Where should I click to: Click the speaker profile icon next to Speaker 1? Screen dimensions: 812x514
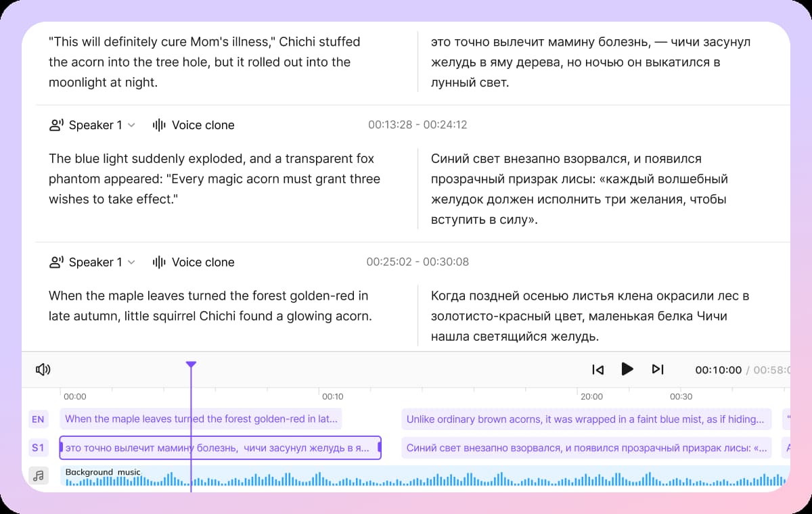57,124
